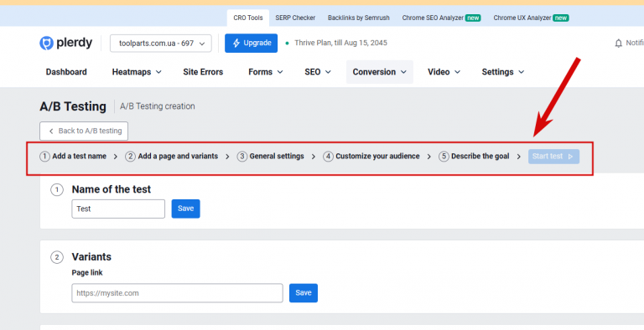
Task: Select step 1 Add a test name
Action: point(73,157)
